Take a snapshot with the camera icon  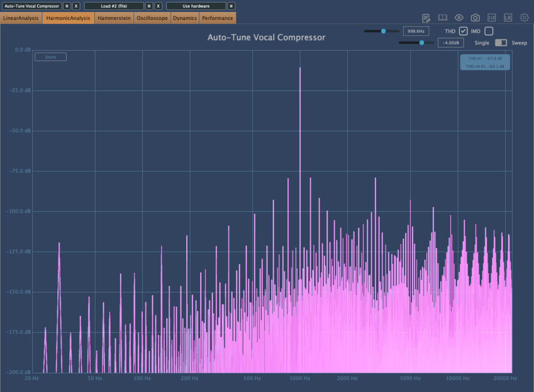(475, 18)
